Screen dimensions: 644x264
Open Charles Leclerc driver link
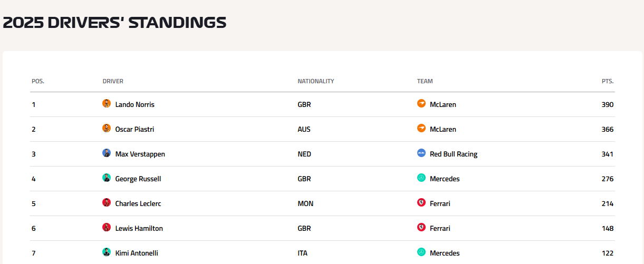[138, 203]
